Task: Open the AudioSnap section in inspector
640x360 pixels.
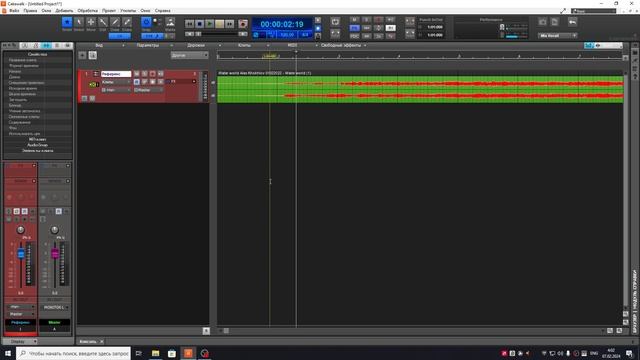Action: pos(38,145)
